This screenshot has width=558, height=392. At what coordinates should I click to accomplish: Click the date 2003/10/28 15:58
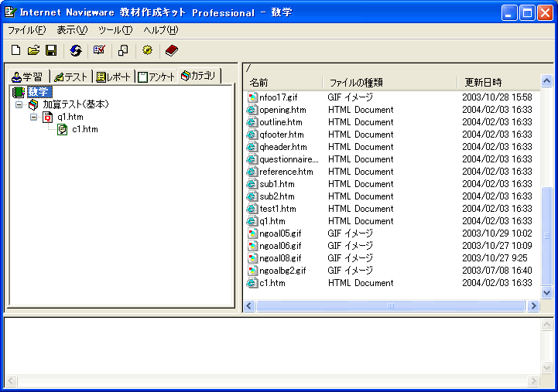coord(497,97)
